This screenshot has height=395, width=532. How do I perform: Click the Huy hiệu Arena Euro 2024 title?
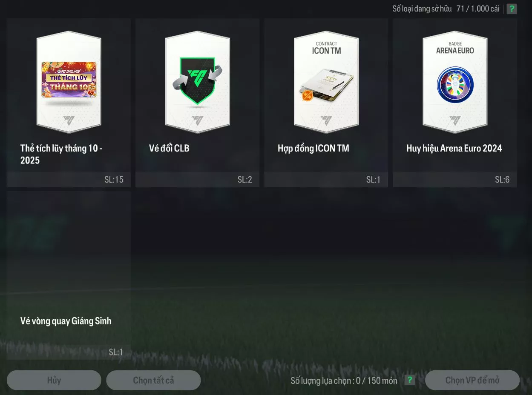tap(454, 148)
